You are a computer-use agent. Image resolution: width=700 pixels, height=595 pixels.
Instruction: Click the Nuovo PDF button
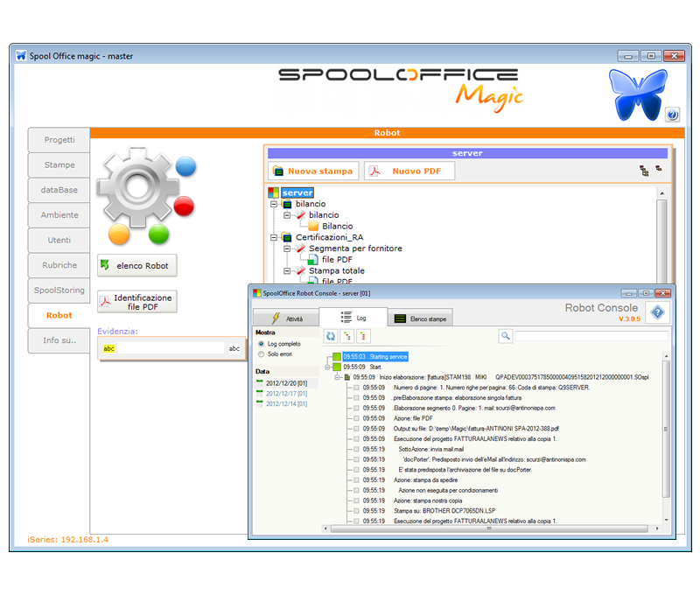click(409, 171)
